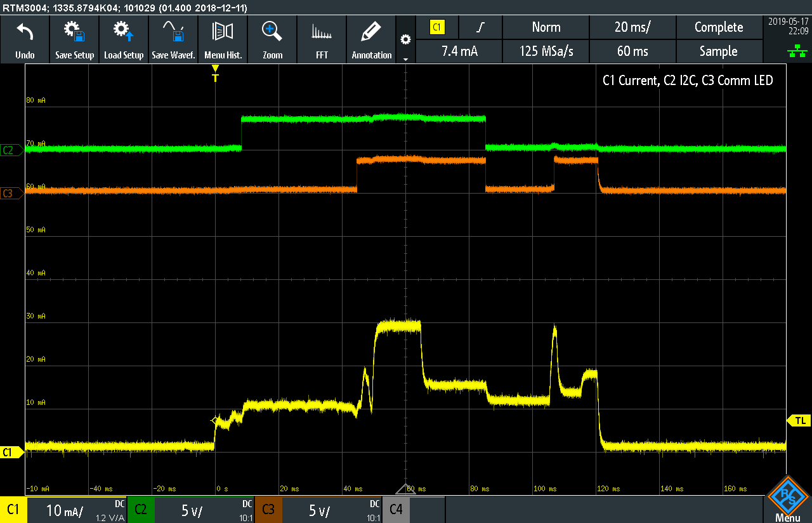
Task: Open the toolbar settings gear
Action: (405, 39)
